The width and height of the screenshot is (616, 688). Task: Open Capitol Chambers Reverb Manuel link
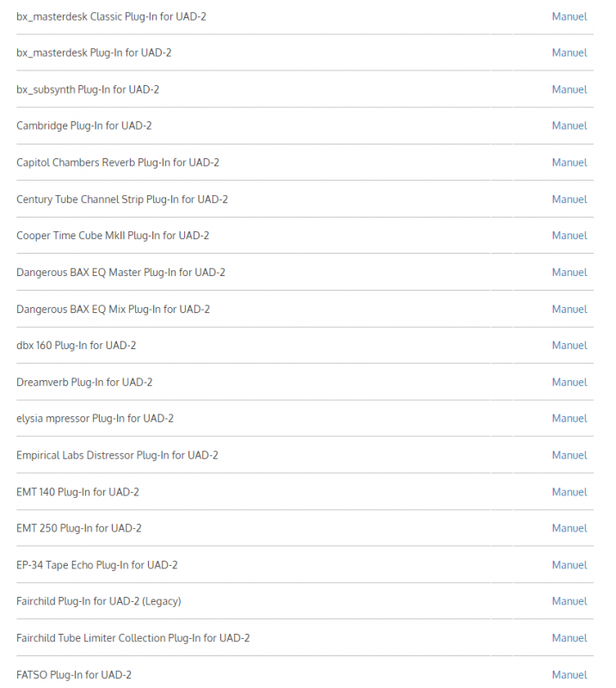coord(570,163)
